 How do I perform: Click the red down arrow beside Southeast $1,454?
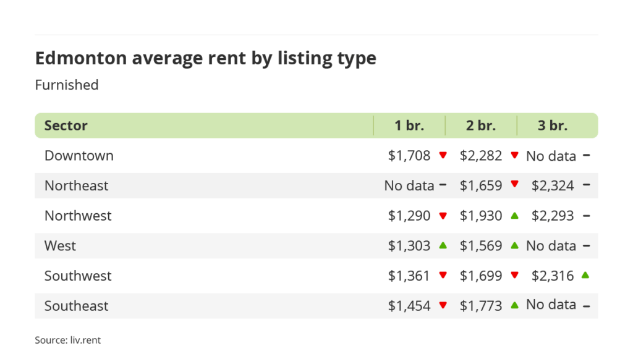(x=443, y=305)
